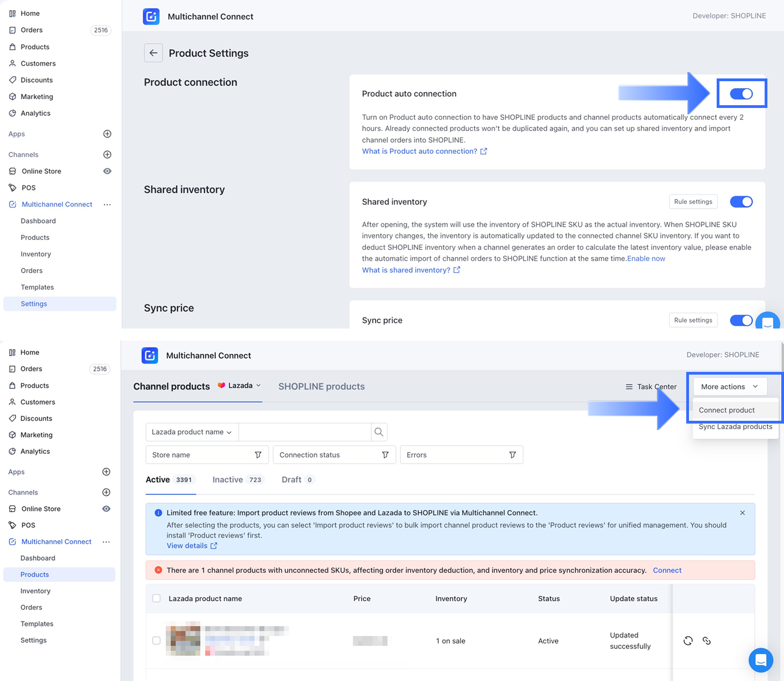Viewport: 784px width, 681px height.
Task: Click the Products bag icon in Channel products screen sidebar
Action: [x=12, y=385]
